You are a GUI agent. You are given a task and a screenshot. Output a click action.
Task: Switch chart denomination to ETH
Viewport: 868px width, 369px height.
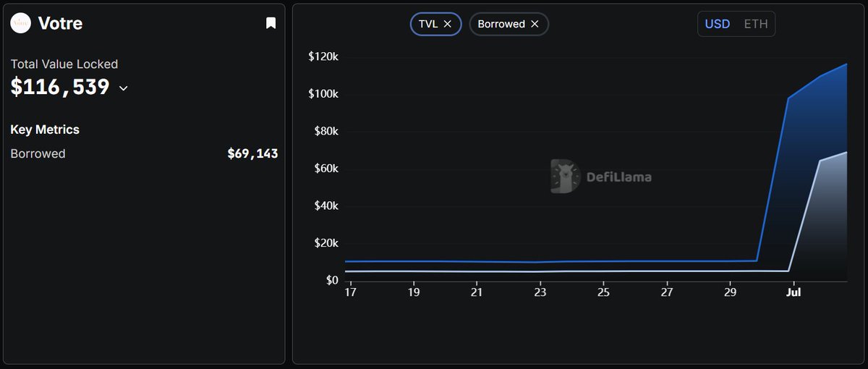(756, 24)
